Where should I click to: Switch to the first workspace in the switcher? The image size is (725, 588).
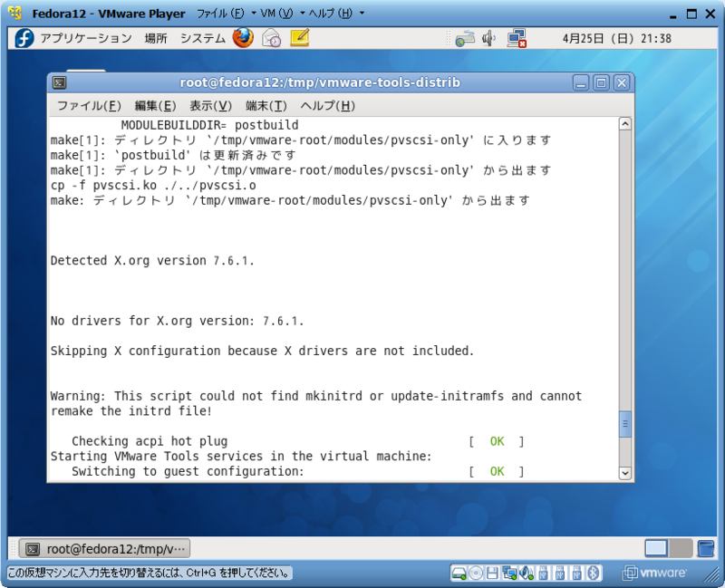pyautogui.click(x=656, y=549)
